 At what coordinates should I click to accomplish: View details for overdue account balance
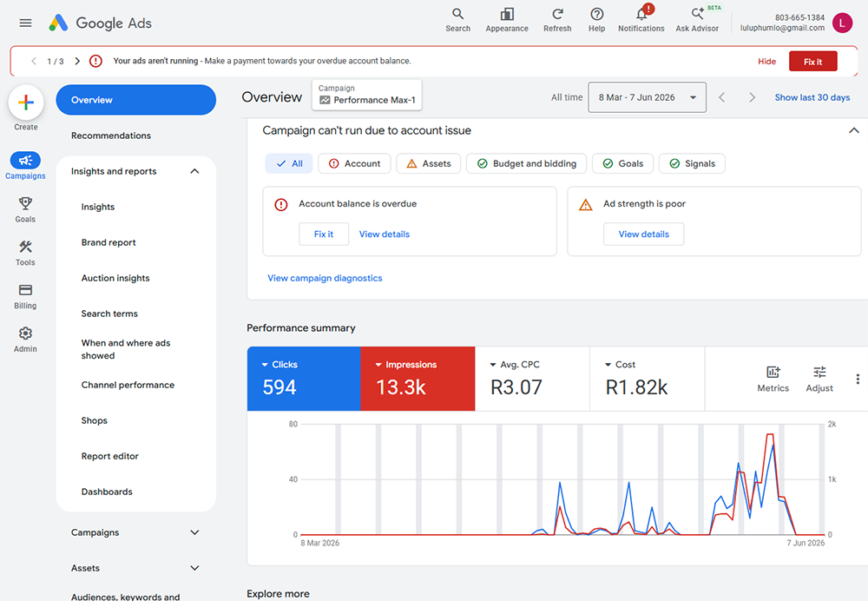(x=385, y=234)
